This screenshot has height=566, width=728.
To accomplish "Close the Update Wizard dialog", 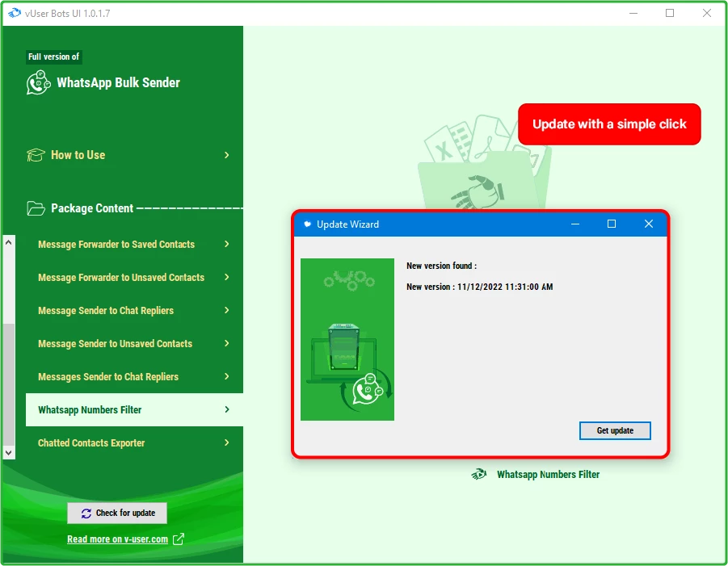I will (x=649, y=224).
